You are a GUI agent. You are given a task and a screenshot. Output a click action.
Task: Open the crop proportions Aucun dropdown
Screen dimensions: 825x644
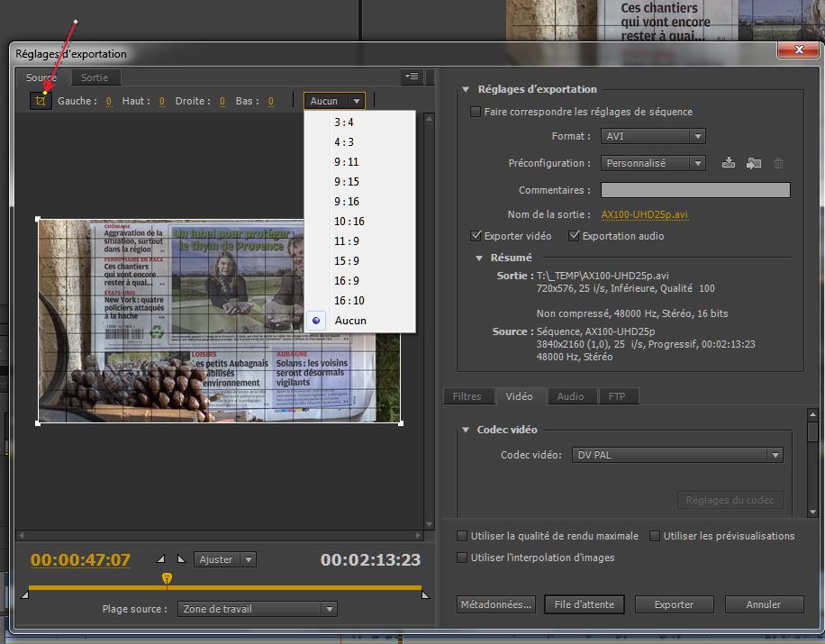click(334, 101)
